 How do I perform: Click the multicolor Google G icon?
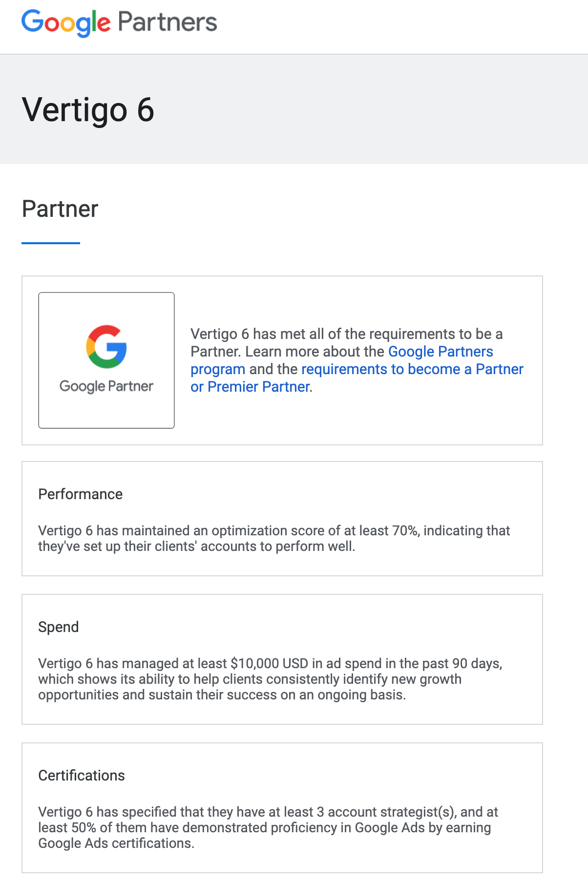pos(106,346)
